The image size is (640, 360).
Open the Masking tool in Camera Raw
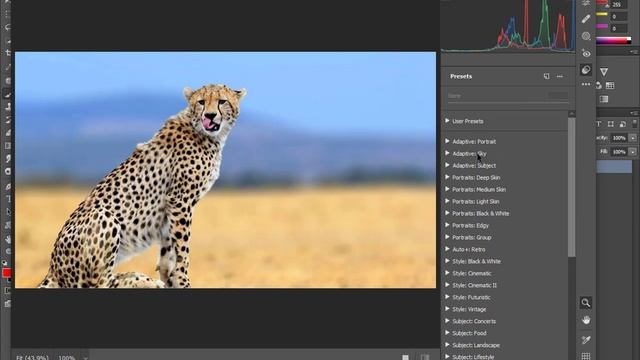(x=586, y=36)
